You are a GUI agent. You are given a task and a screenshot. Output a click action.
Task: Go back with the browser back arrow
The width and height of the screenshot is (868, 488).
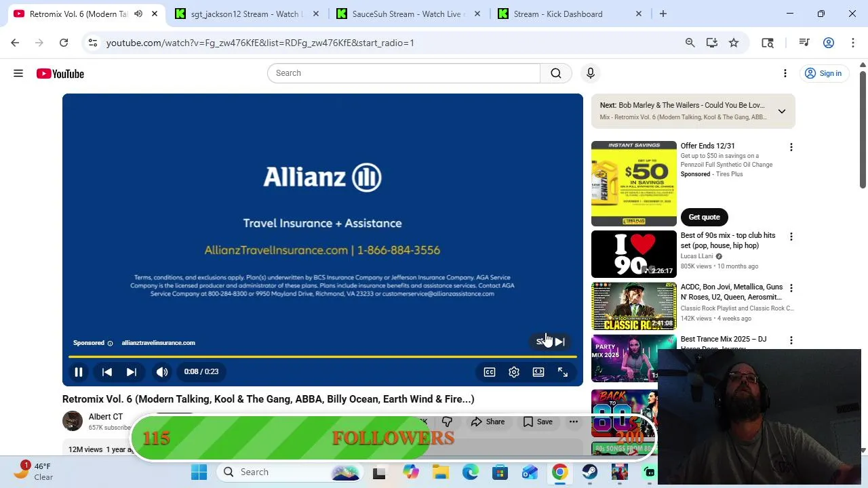coord(15,43)
